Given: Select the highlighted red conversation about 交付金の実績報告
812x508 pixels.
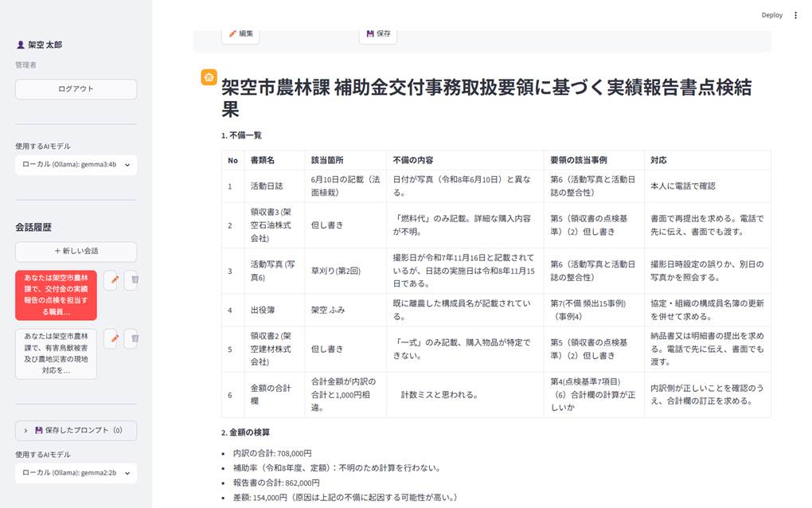Looking at the screenshot, I should click(x=56, y=295).
